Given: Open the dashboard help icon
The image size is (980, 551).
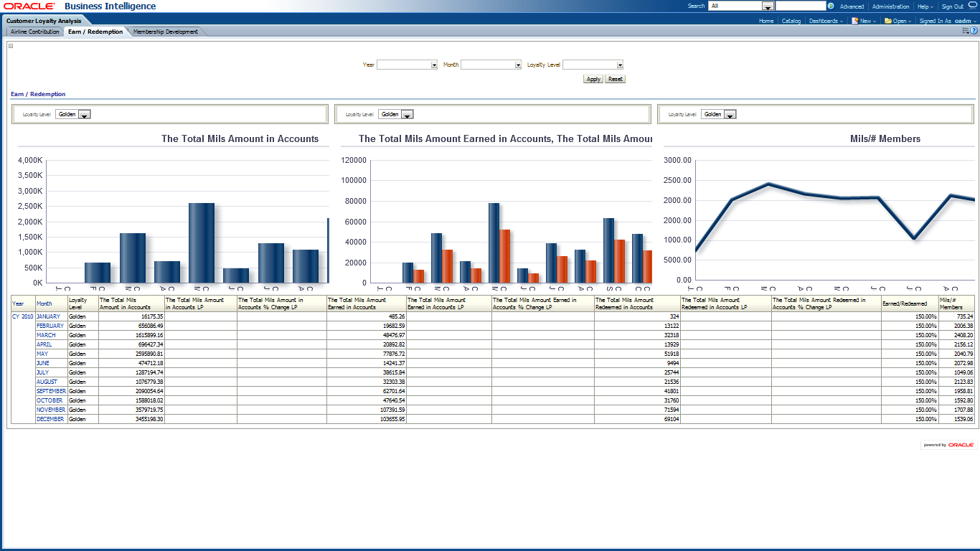Looking at the screenshot, I should pyautogui.click(x=974, y=32).
